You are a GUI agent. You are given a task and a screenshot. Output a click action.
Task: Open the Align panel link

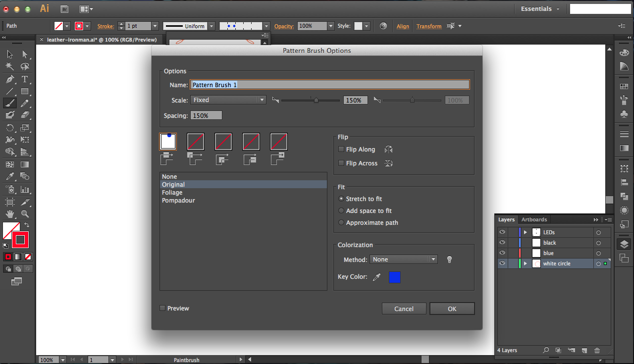403,26
